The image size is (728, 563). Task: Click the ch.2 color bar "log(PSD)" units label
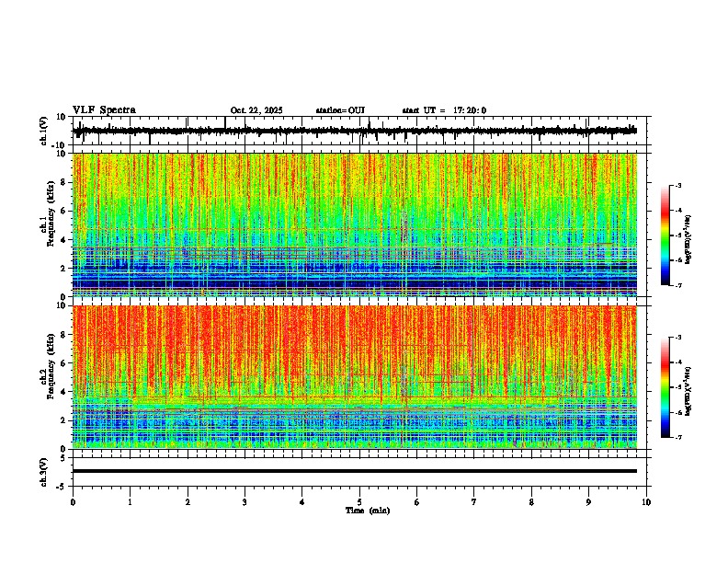[688, 391]
